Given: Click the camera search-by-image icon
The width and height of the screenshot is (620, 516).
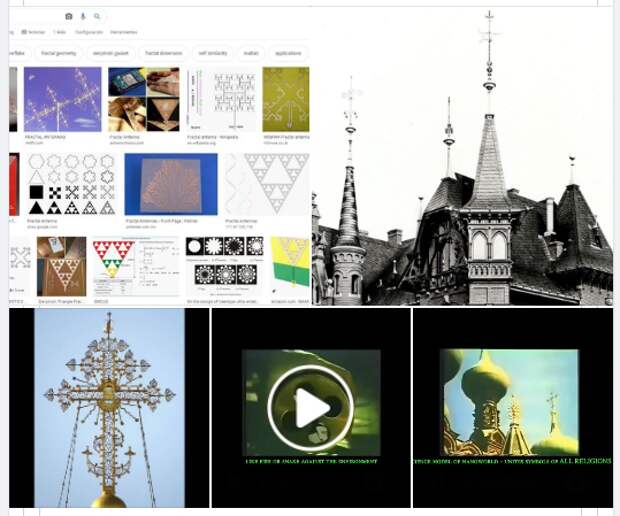Looking at the screenshot, I should coord(69,16).
